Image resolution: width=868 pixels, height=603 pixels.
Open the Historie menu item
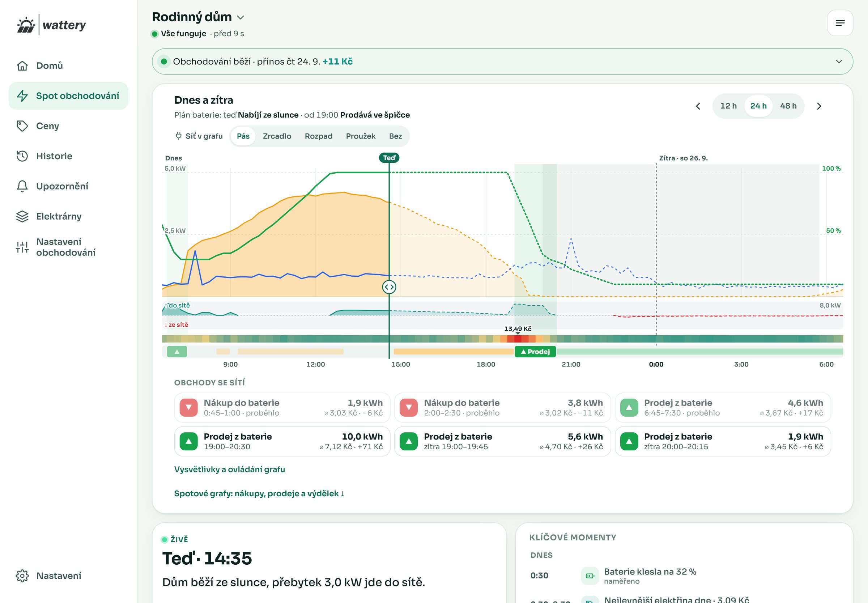click(x=68, y=156)
